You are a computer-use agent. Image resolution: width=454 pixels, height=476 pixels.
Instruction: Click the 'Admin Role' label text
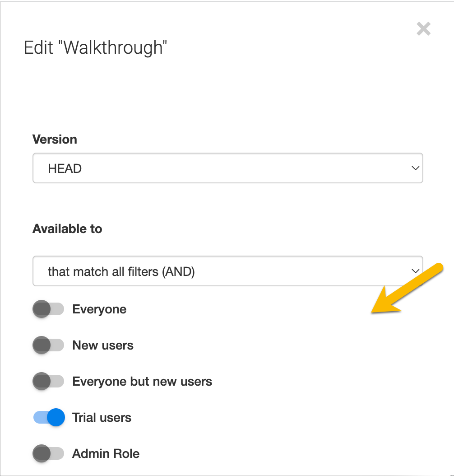(106, 454)
